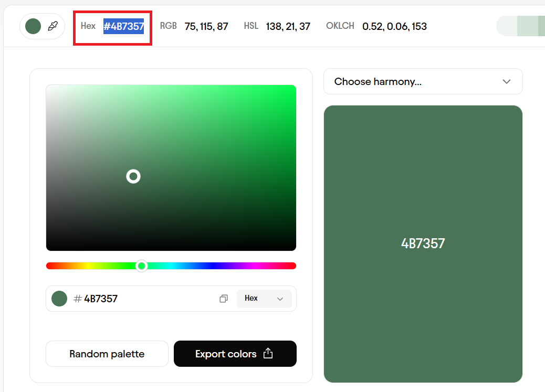
Task: Click the bright green top-right corner of gradient
Action: click(291, 89)
